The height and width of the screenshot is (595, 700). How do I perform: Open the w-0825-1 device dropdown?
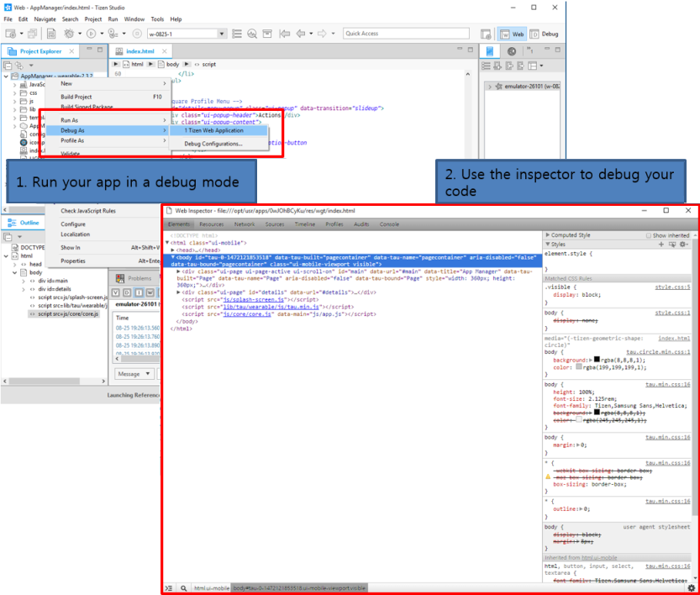(x=220, y=34)
